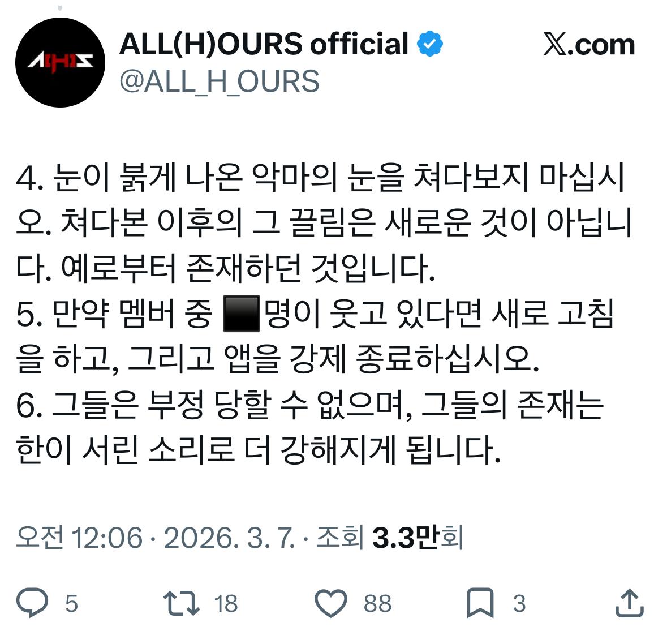Open the share upload icon
This screenshot has height=644, width=667.
pos(630,603)
